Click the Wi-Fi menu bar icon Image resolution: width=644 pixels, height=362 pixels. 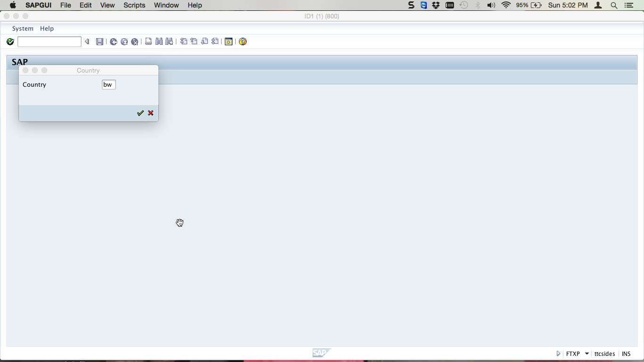[x=506, y=5]
